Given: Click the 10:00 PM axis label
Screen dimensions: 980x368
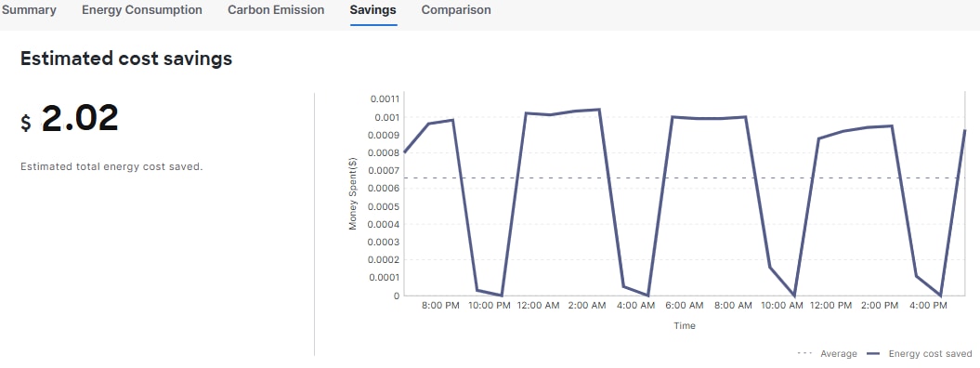Looking at the screenshot, I should tap(490, 306).
